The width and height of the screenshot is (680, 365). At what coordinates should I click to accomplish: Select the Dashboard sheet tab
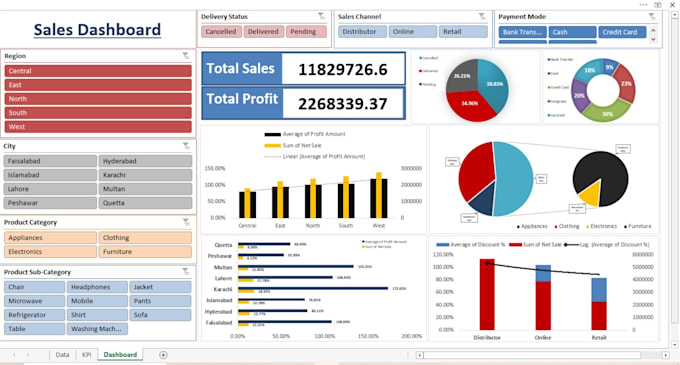(120, 355)
